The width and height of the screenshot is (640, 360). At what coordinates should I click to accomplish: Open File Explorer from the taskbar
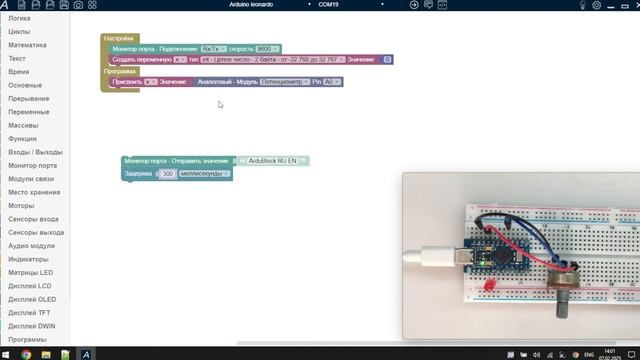(46, 355)
